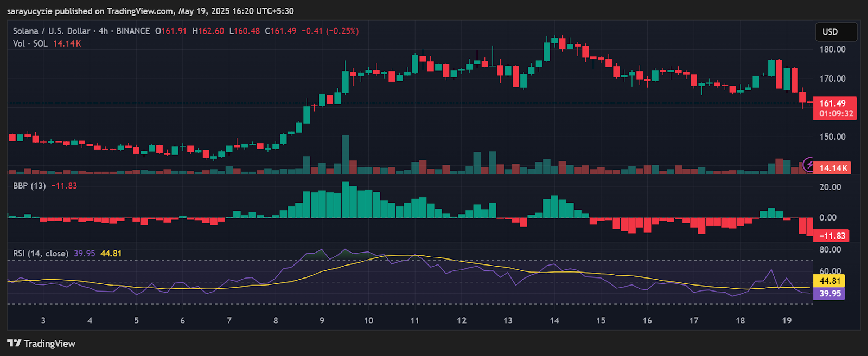This screenshot has height=356, width=868.
Task: Select the RSI (14, close) indicator legend
Action: click(x=41, y=254)
